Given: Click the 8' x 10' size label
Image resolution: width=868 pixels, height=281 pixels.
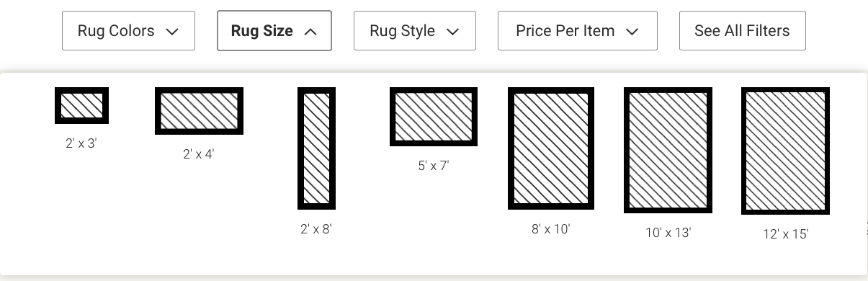Looking at the screenshot, I should [x=551, y=229].
